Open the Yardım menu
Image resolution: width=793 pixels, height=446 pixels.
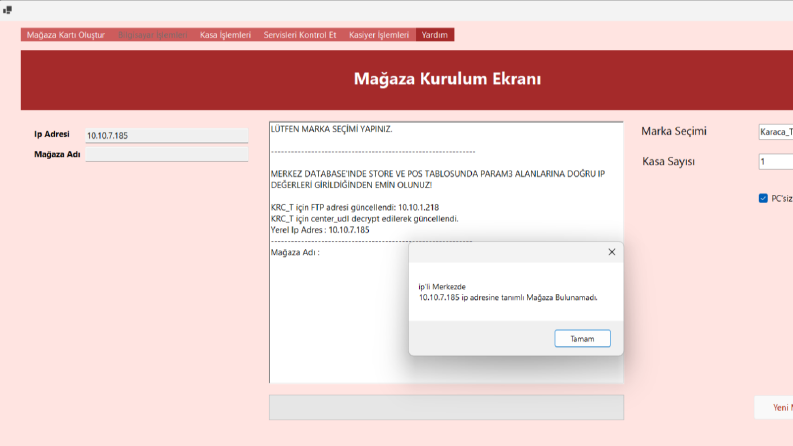click(435, 35)
